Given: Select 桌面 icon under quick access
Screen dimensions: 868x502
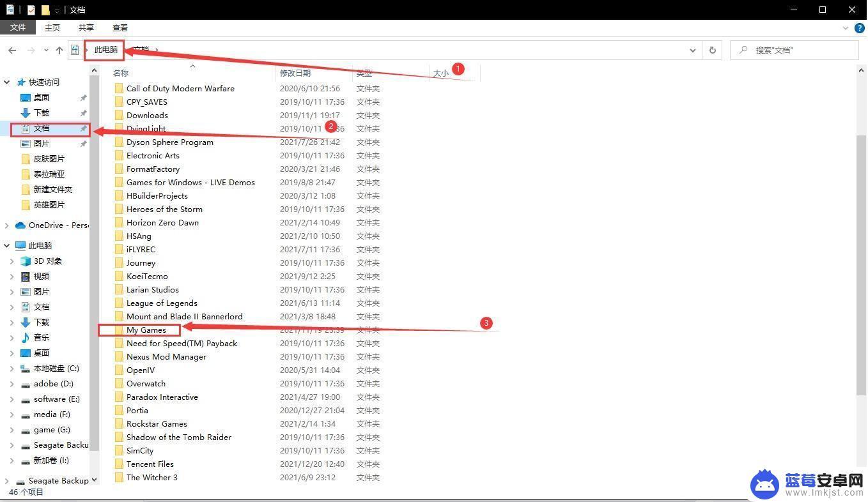Looking at the screenshot, I should tap(26, 98).
